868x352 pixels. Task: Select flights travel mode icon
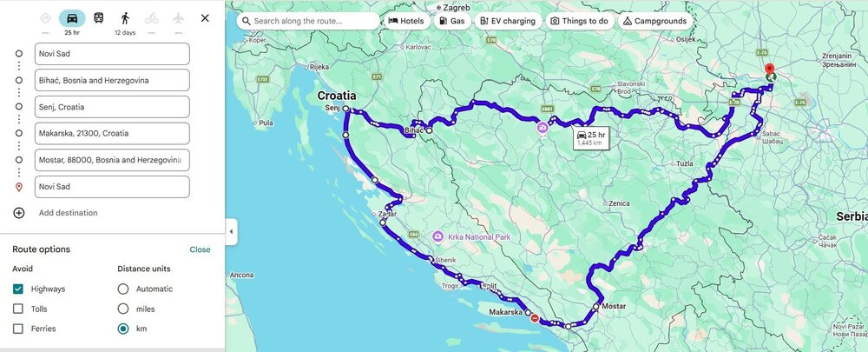(x=178, y=18)
